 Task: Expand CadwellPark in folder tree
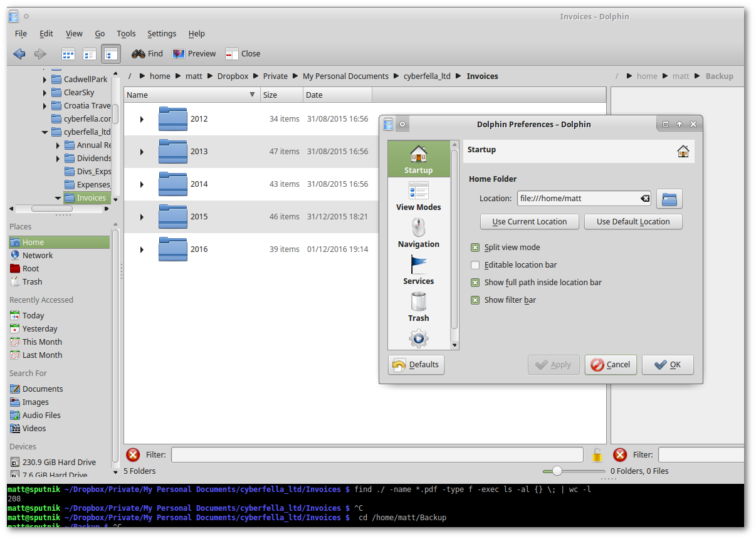tap(45, 80)
